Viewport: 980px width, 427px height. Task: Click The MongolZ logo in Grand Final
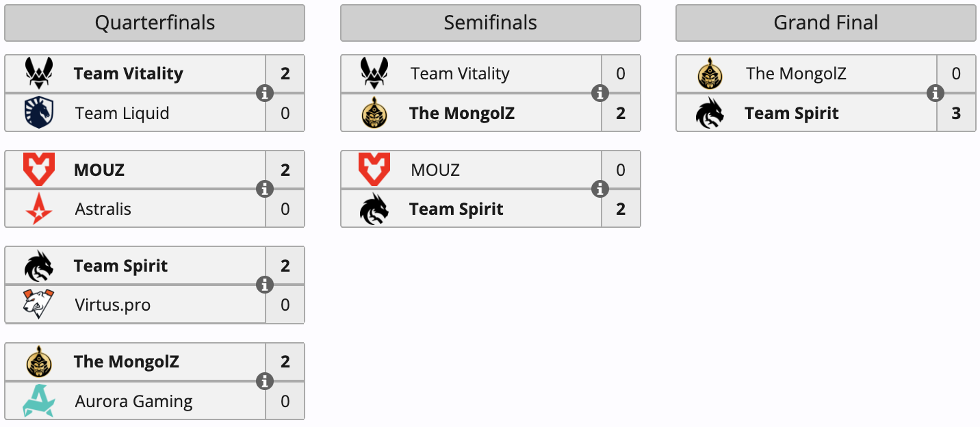click(710, 73)
